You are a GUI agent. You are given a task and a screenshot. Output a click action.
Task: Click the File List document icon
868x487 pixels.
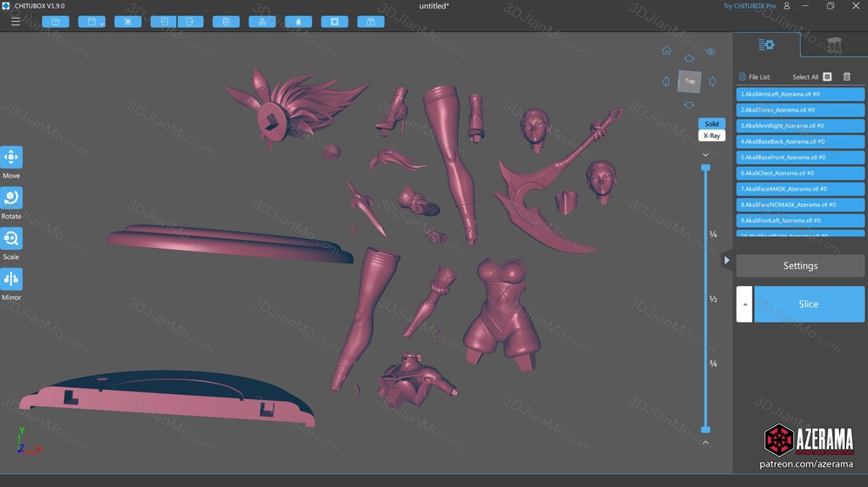tap(743, 77)
